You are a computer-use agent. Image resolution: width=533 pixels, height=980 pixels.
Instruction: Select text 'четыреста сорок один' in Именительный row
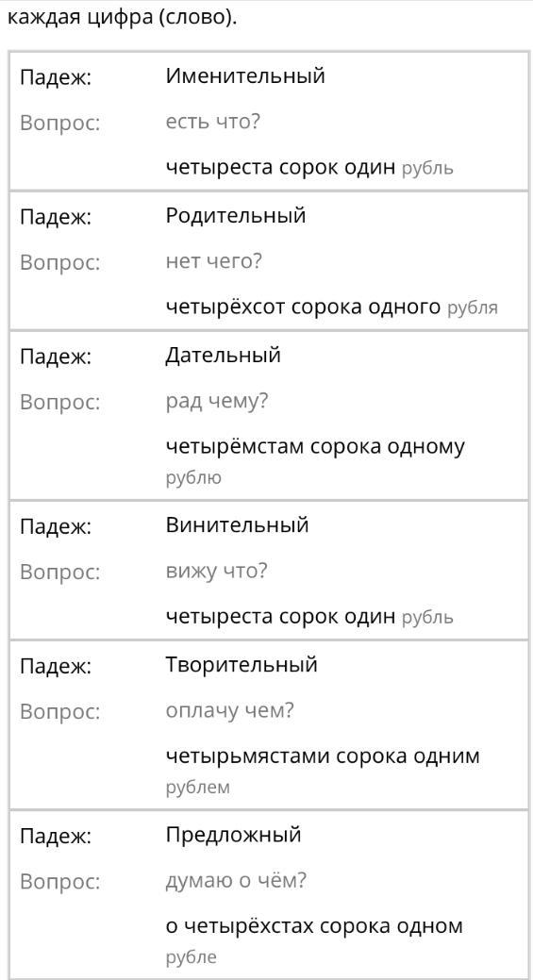(x=280, y=168)
